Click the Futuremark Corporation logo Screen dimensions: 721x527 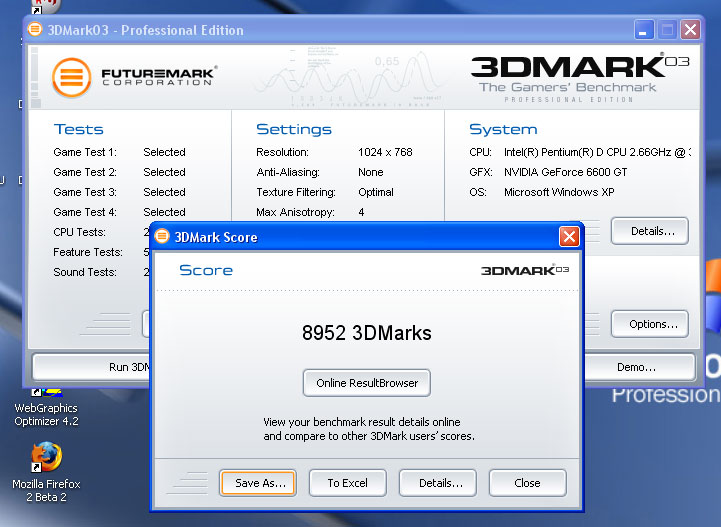[x=134, y=77]
